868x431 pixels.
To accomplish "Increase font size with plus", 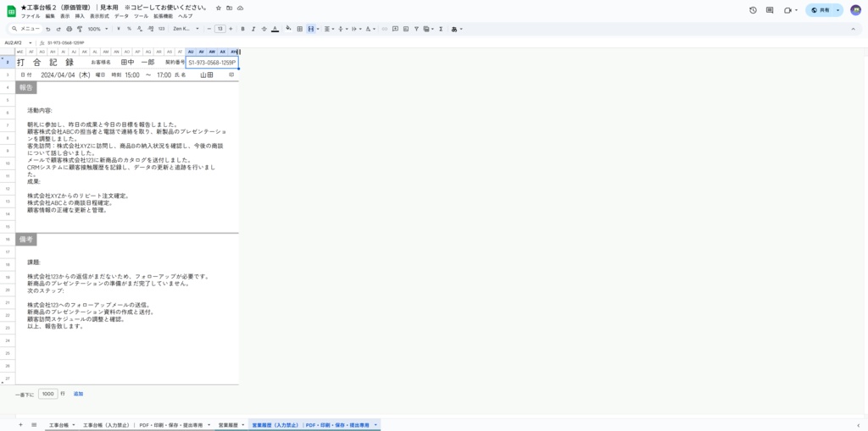I will tap(231, 29).
